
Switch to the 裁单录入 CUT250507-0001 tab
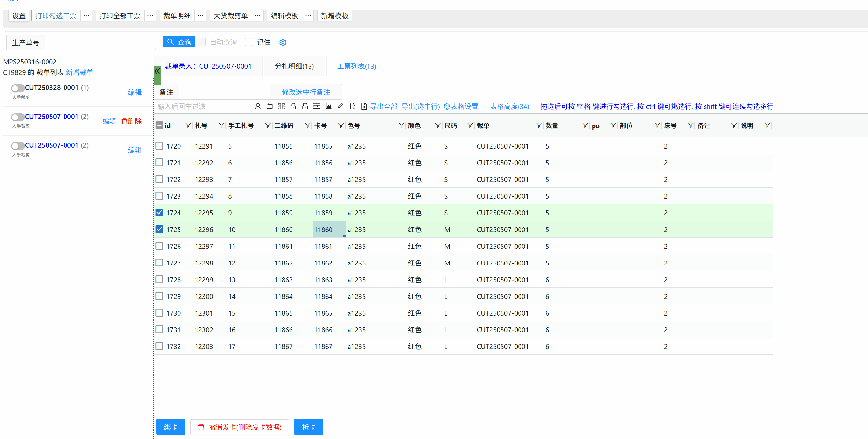(208, 66)
